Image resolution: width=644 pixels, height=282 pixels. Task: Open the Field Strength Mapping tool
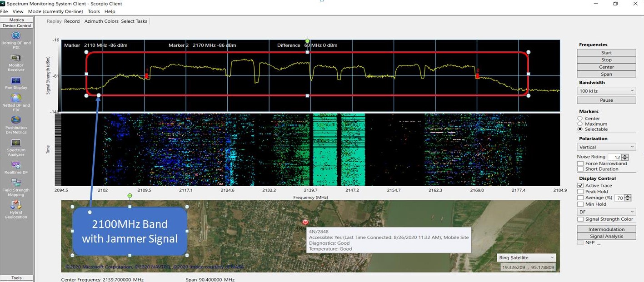point(16,188)
